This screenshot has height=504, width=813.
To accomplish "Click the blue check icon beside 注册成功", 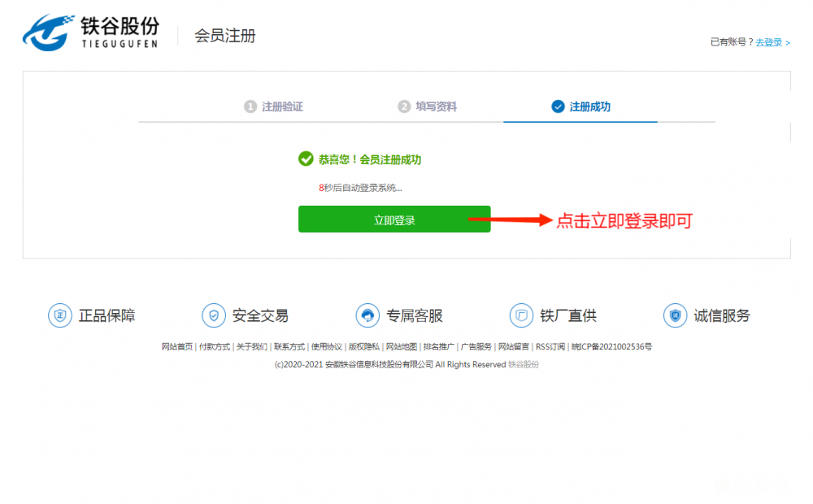I will coord(558,106).
